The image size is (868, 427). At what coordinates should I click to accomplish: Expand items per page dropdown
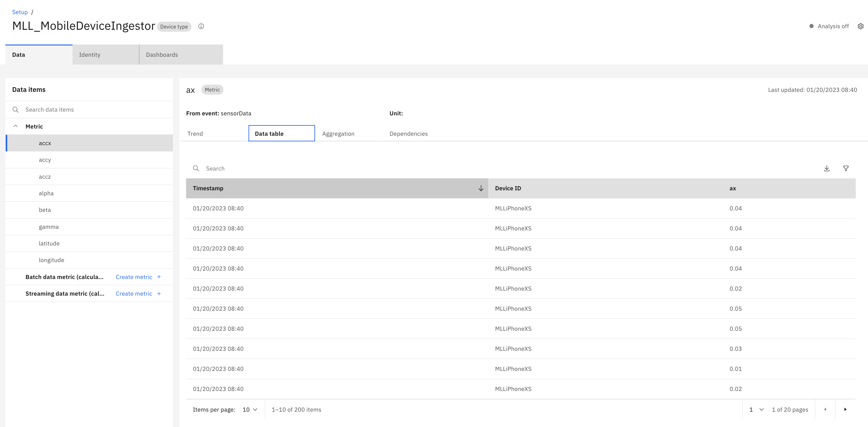pyautogui.click(x=250, y=409)
